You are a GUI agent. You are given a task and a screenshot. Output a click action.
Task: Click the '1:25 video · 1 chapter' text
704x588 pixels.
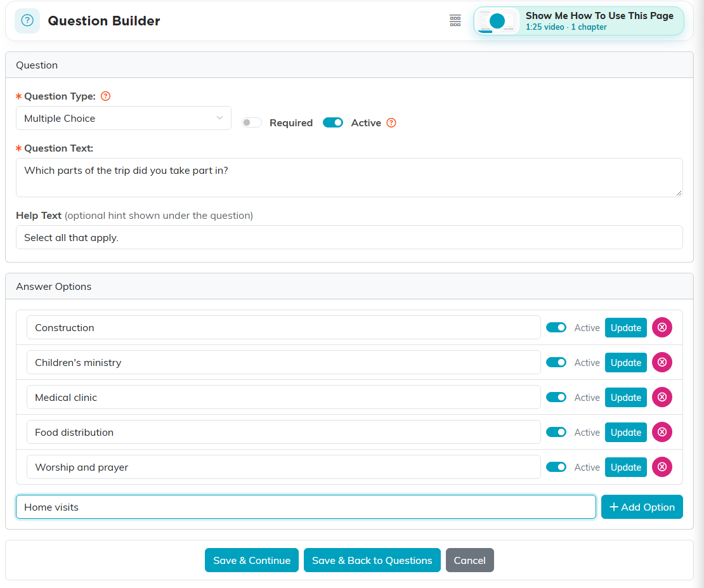(566, 27)
